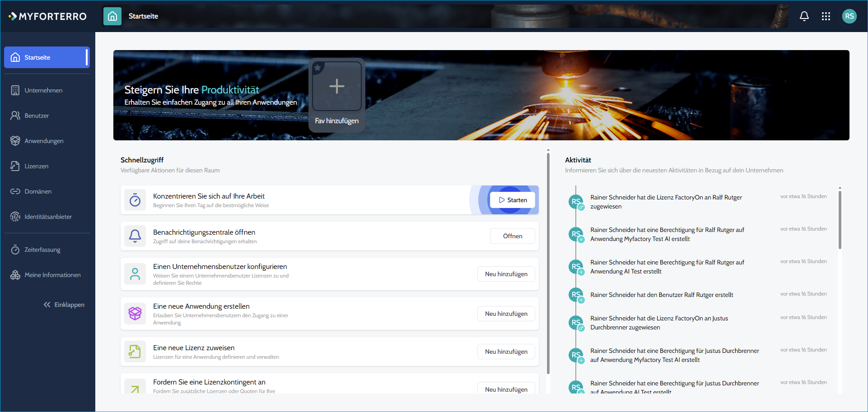The width and height of the screenshot is (868, 412).
Task: Click RS avatar of Ralf Rutger FactoryOn activity
Action: tap(576, 201)
